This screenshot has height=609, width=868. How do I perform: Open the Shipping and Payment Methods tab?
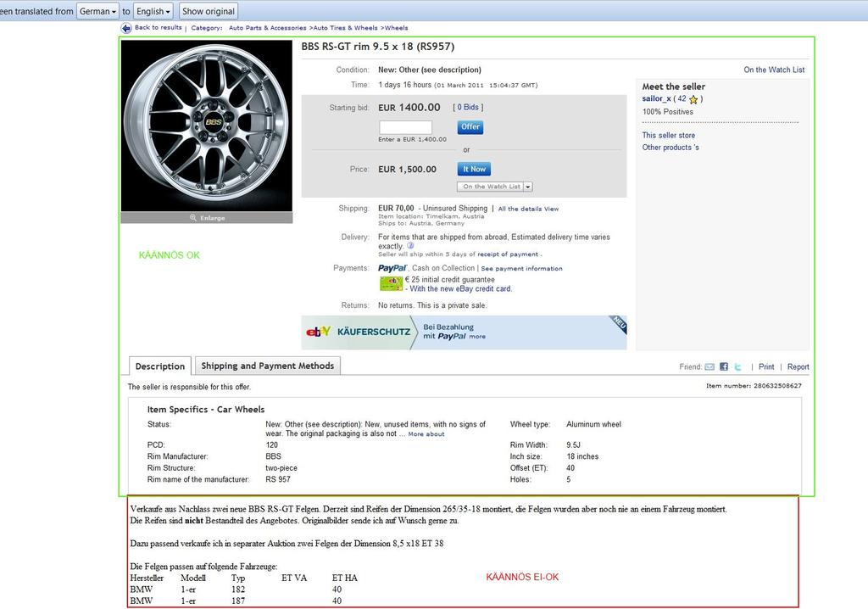coord(267,366)
